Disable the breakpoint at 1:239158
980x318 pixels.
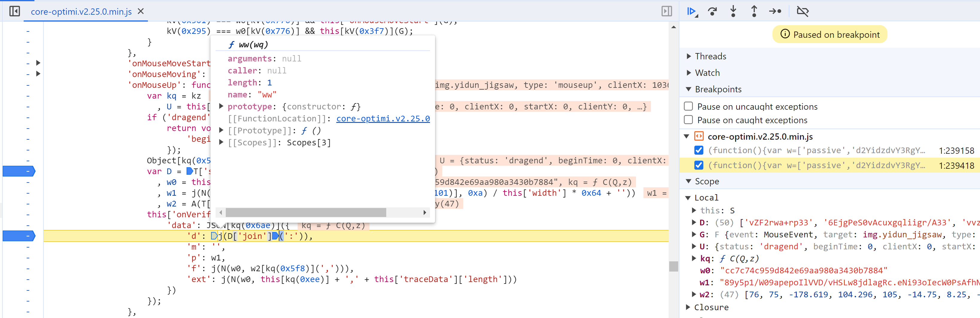(699, 150)
